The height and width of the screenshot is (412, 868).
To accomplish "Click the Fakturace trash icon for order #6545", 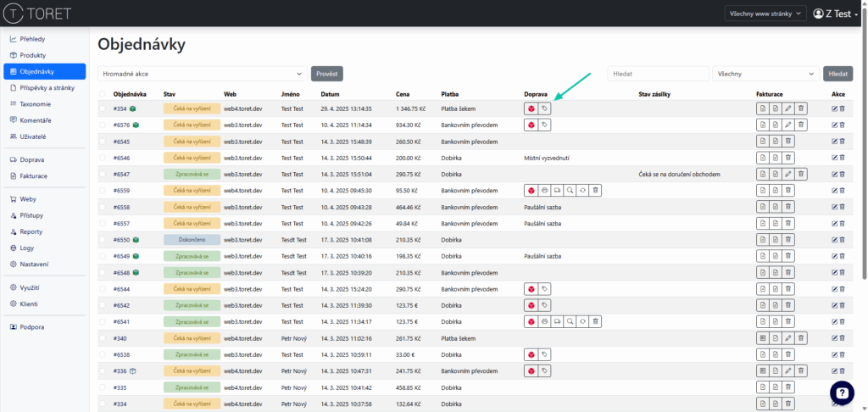I will (788, 142).
